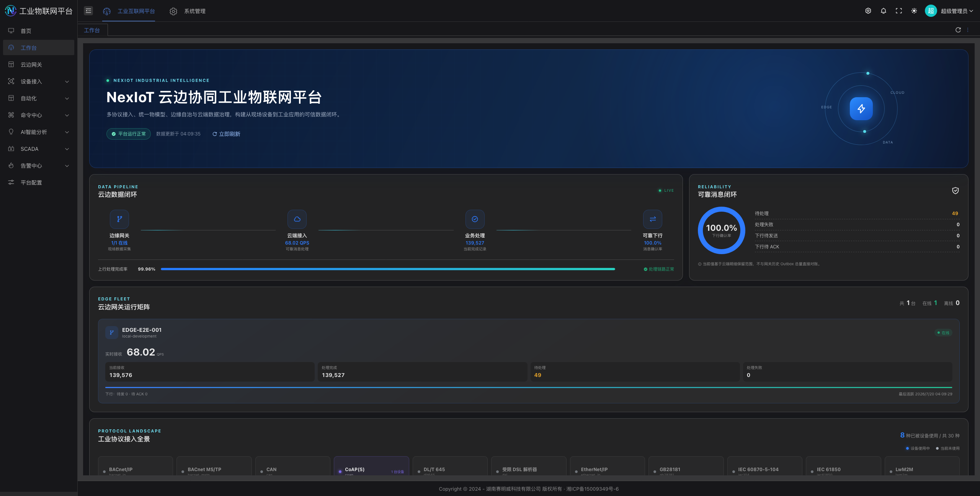
Task: Expand the 命令中心 submenu
Action: (39, 115)
